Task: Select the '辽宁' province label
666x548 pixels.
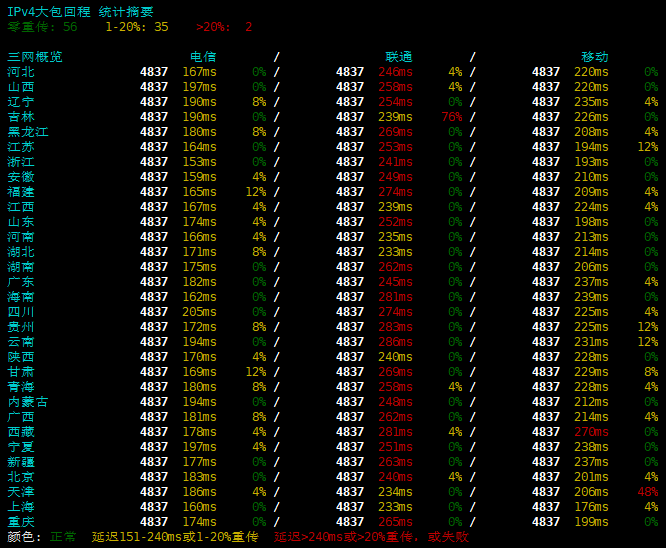Action: click(x=21, y=102)
